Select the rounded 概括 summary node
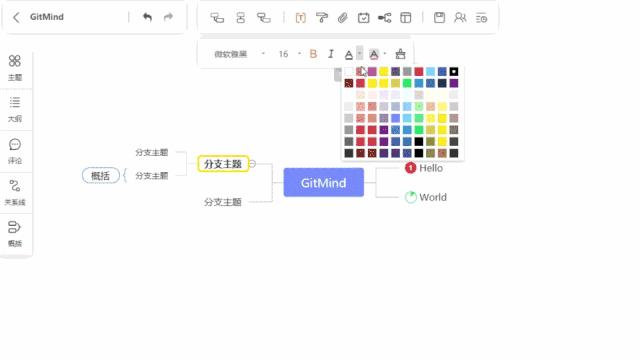This screenshot has width=640, height=360. point(101,176)
